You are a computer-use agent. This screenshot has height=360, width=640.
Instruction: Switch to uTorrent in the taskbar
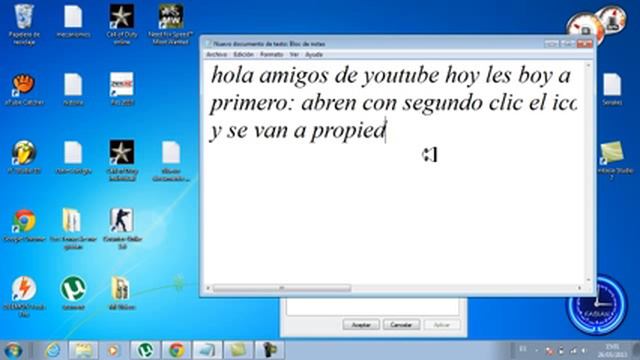(x=145, y=350)
